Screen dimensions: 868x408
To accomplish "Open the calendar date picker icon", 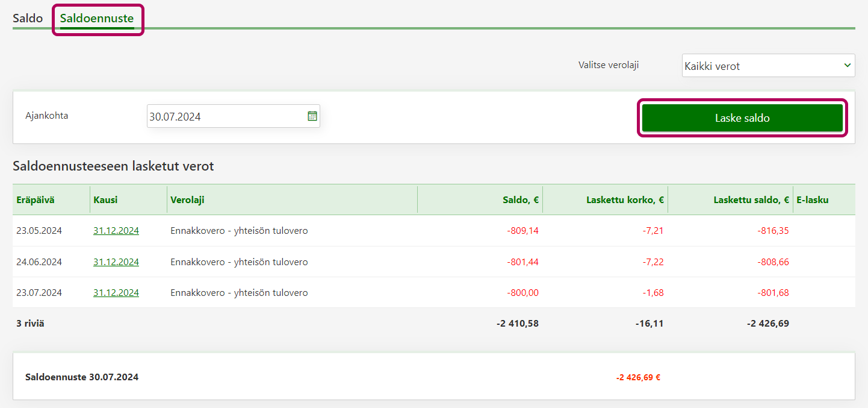I will pos(312,116).
